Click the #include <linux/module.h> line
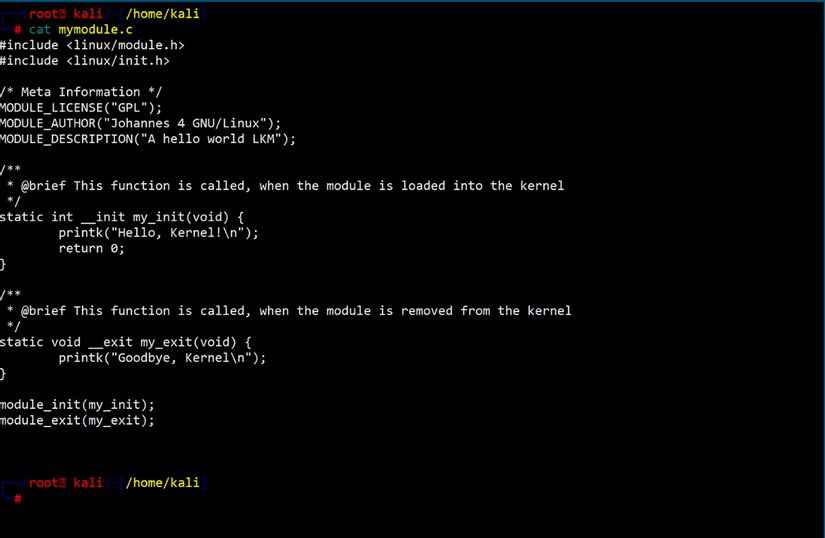The width and height of the screenshot is (825, 538). tap(92, 45)
